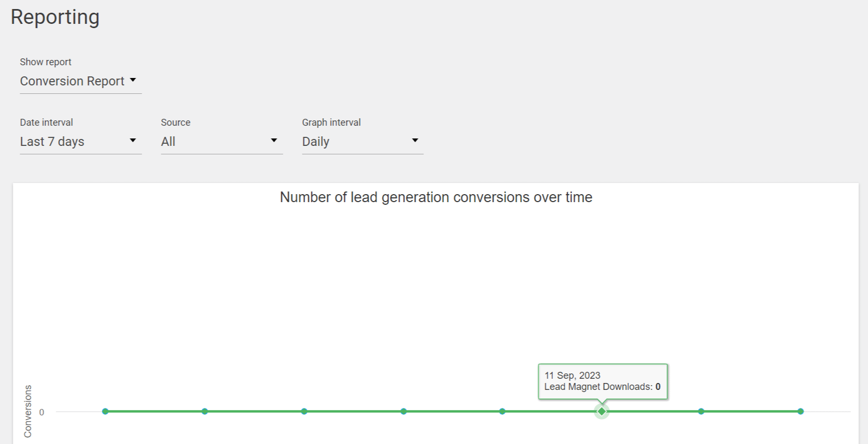The height and width of the screenshot is (444, 868).
Task: Select the third data point from left
Action: point(304,411)
